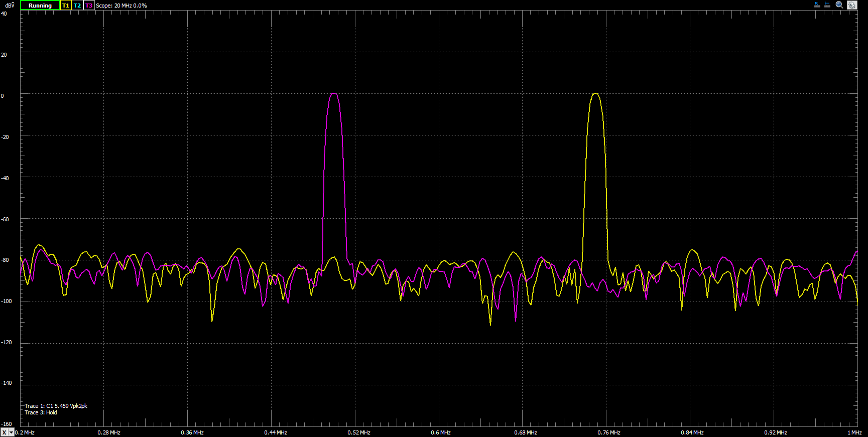The height and width of the screenshot is (437, 868).
Task: Toggle the magenta T3 trace
Action: point(89,6)
